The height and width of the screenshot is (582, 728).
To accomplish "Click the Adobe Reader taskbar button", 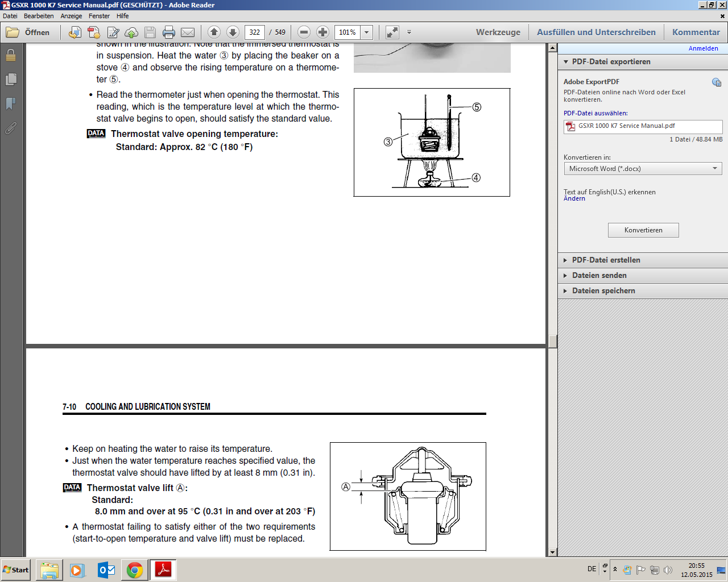I will [x=163, y=570].
